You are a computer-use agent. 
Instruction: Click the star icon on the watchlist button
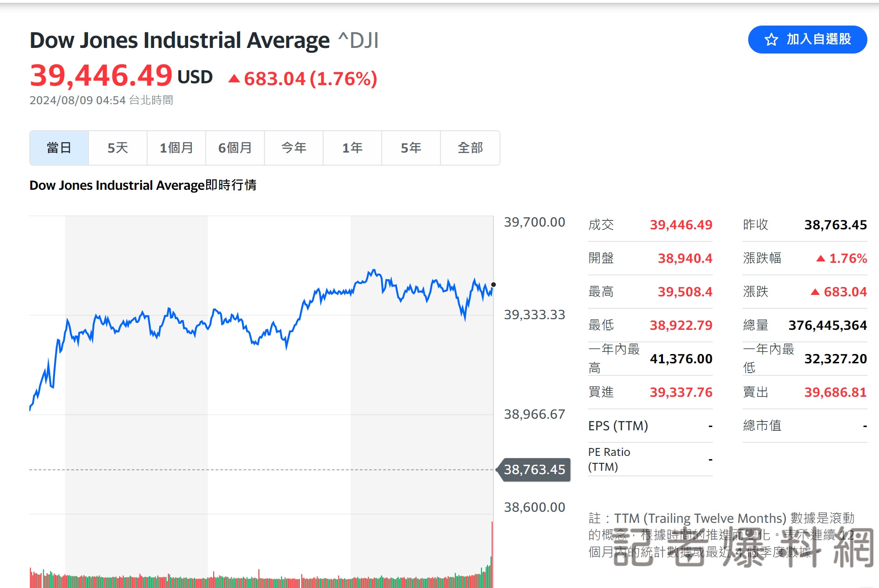pos(771,40)
